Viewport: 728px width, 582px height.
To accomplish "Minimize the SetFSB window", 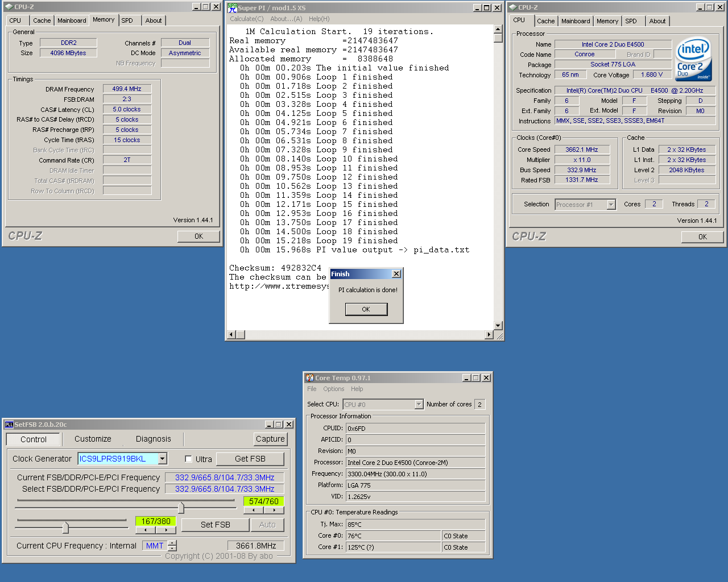I will (270, 425).
